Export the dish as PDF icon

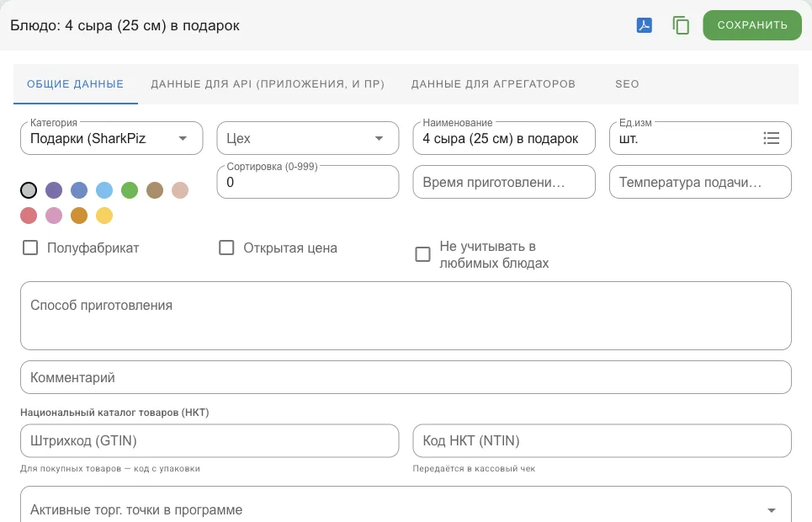(x=645, y=25)
